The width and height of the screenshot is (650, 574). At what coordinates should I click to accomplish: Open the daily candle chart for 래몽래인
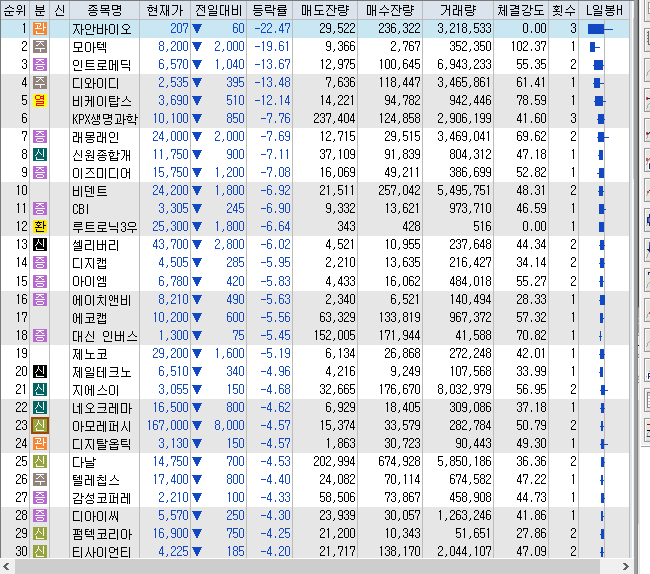(x=604, y=136)
